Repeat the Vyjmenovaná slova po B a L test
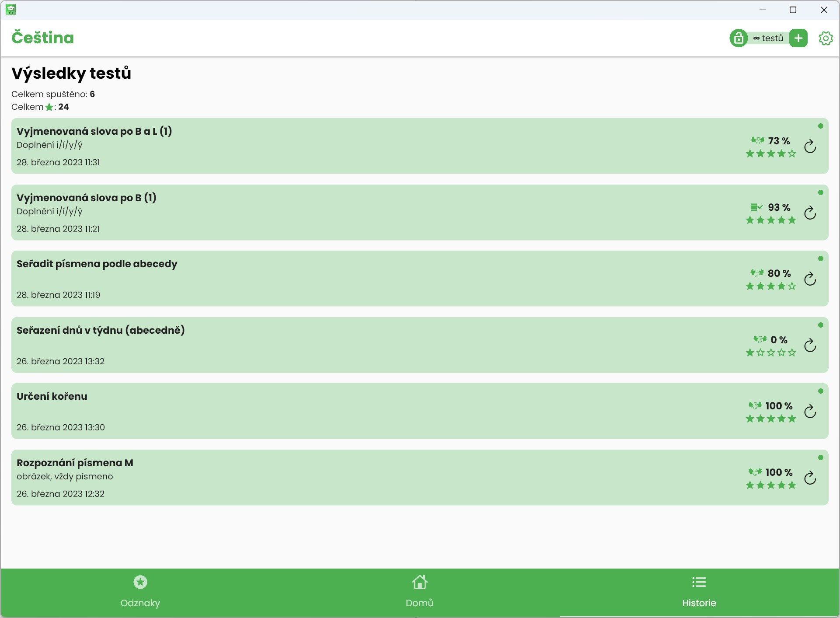Viewport: 840px width, 618px height. [x=810, y=147]
